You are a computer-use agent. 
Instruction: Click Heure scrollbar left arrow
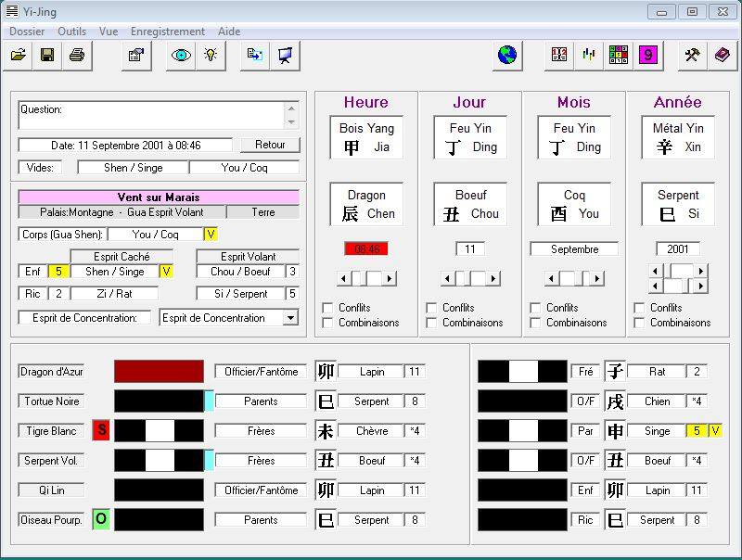click(343, 278)
